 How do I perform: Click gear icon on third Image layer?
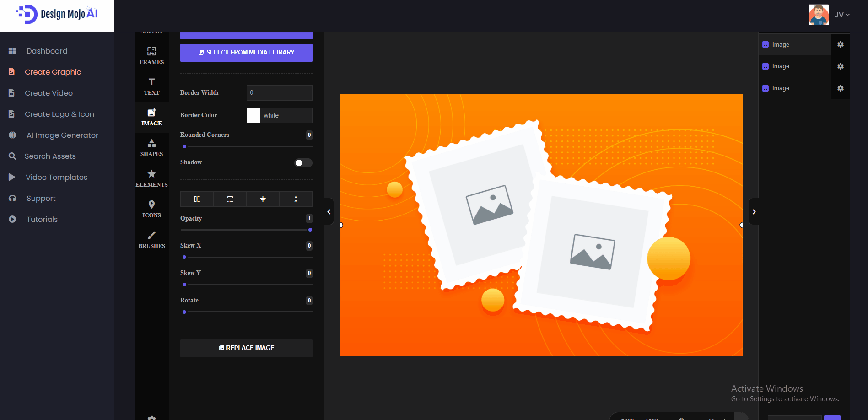(x=840, y=88)
